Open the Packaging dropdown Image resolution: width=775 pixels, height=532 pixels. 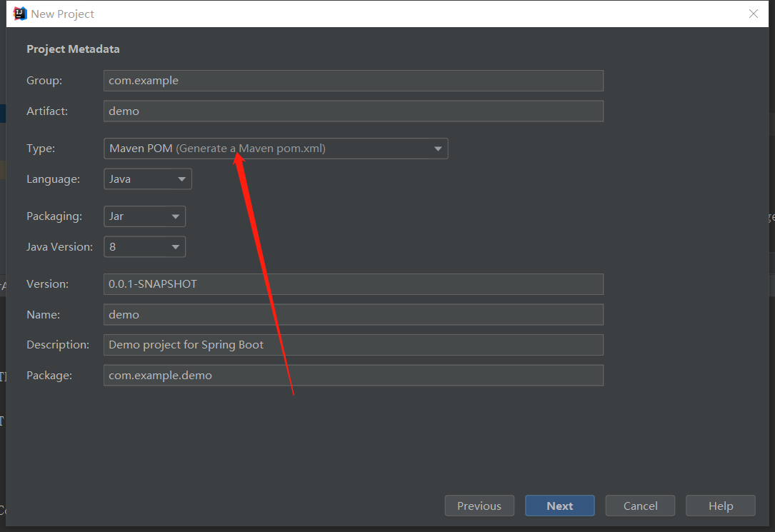(144, 216)
